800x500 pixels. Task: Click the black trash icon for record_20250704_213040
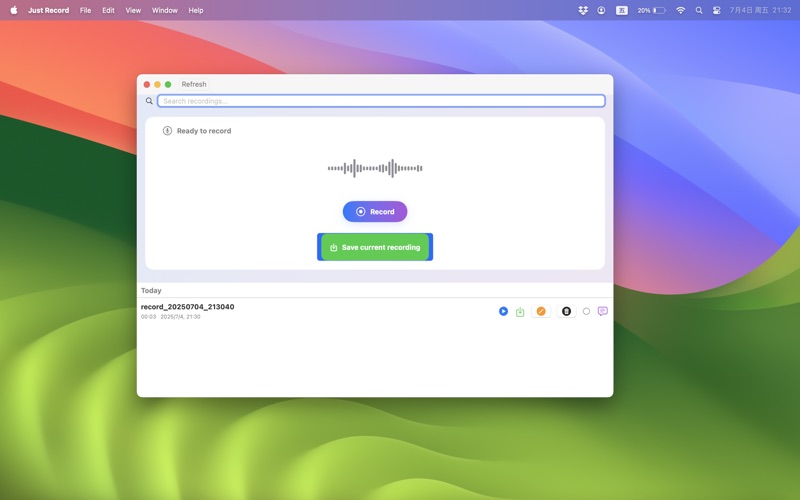coord(566,311)
